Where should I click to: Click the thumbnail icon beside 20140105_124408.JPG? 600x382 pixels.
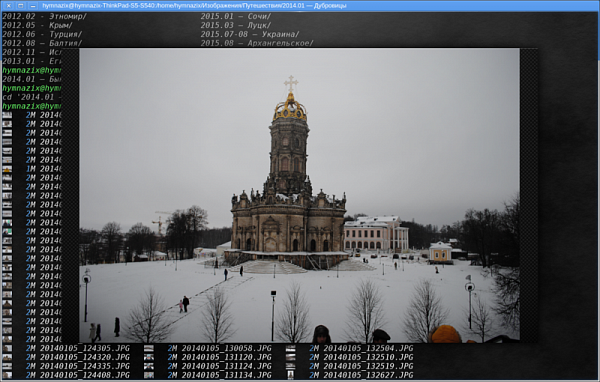pos(7,375)
